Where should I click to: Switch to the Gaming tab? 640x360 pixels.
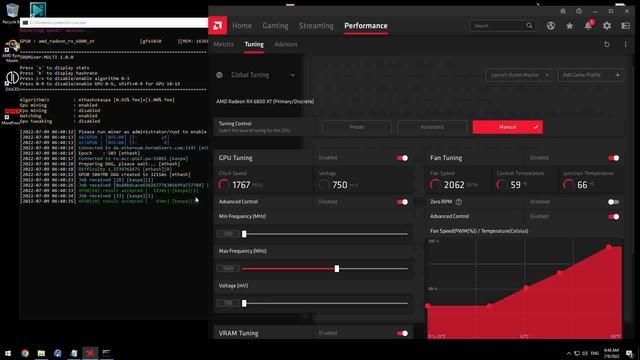[275, 26]
